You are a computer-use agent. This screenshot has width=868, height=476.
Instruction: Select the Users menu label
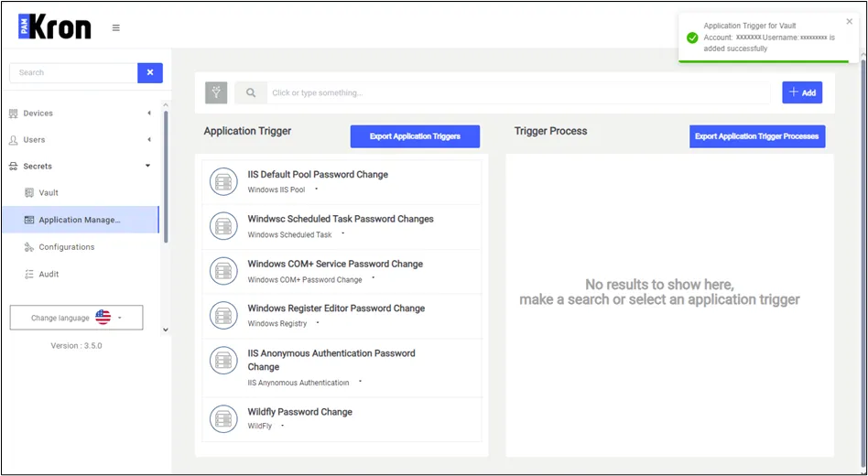pyautogui.click(x=34, y=140)
